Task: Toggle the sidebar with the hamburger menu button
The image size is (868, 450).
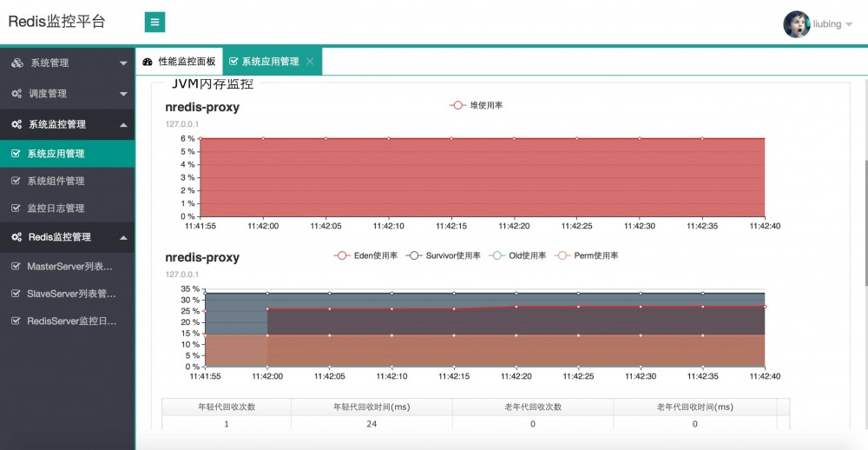Action: 155,23
